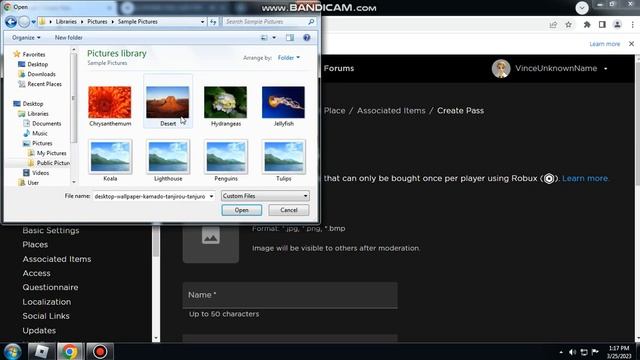Screen dimensions: 640x360
Task: Open Questionnaire in sidebar menu
Action: (x=50, y=287)
